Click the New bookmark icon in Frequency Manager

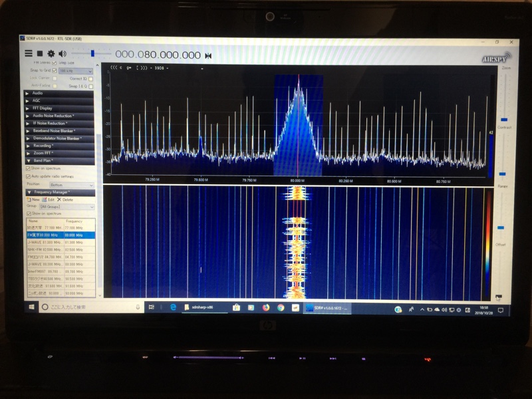[29, 199]
